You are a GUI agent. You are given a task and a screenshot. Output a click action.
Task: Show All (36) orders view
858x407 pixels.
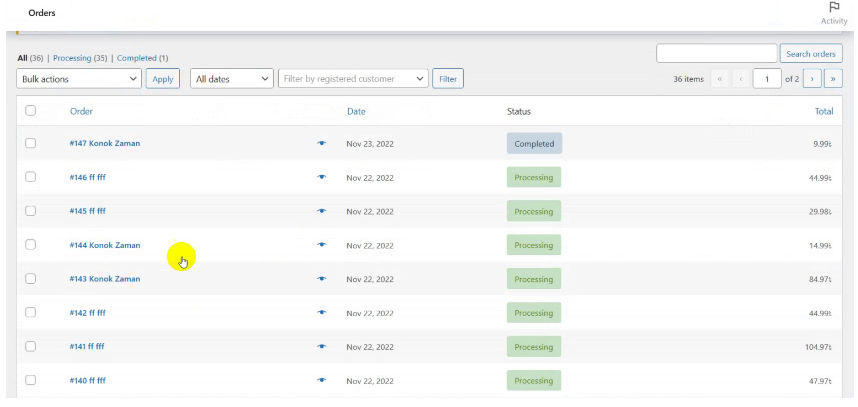click(x=30, y=58)
